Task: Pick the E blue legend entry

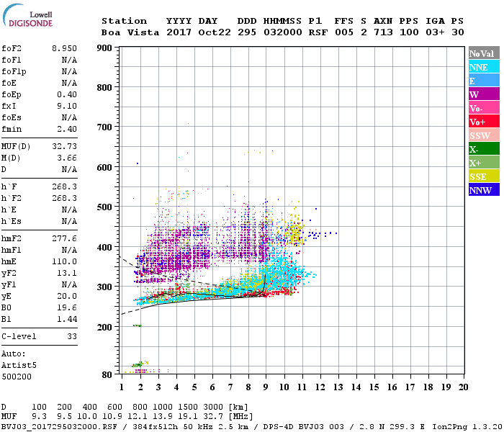Action: tap(483, 81)
